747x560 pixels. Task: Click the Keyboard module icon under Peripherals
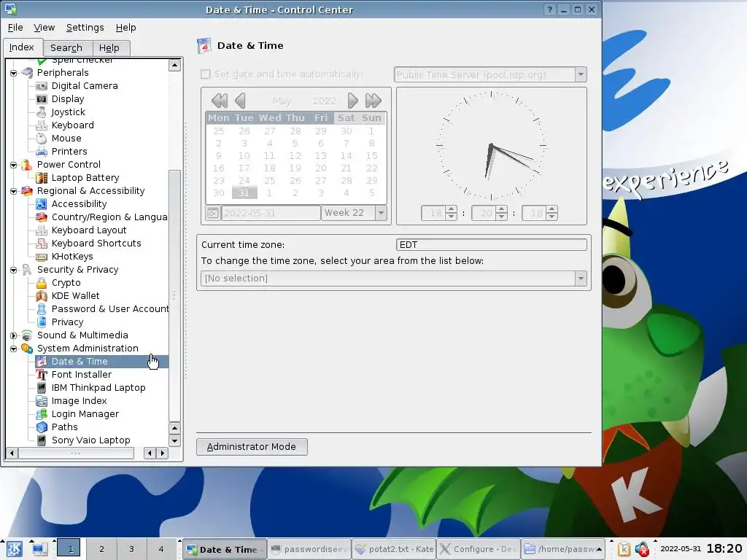[42, 125]
